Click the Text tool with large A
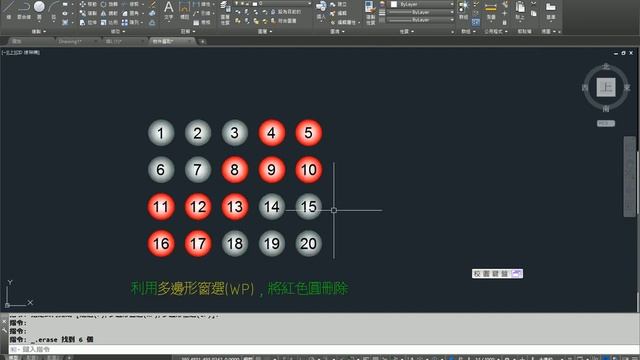This screenshot has height=360, width=640. tap(169, 10)
